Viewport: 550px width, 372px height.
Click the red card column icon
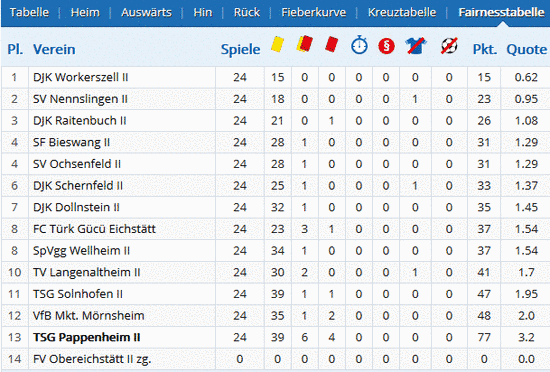[331, 45]
